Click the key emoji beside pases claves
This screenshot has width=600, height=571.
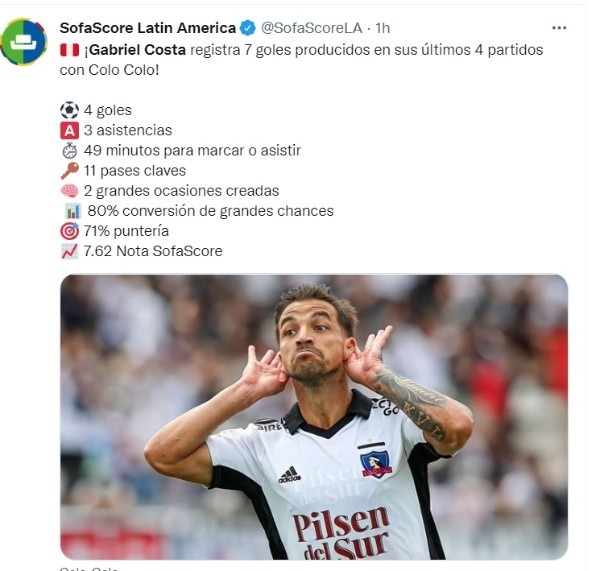(70, 171)
